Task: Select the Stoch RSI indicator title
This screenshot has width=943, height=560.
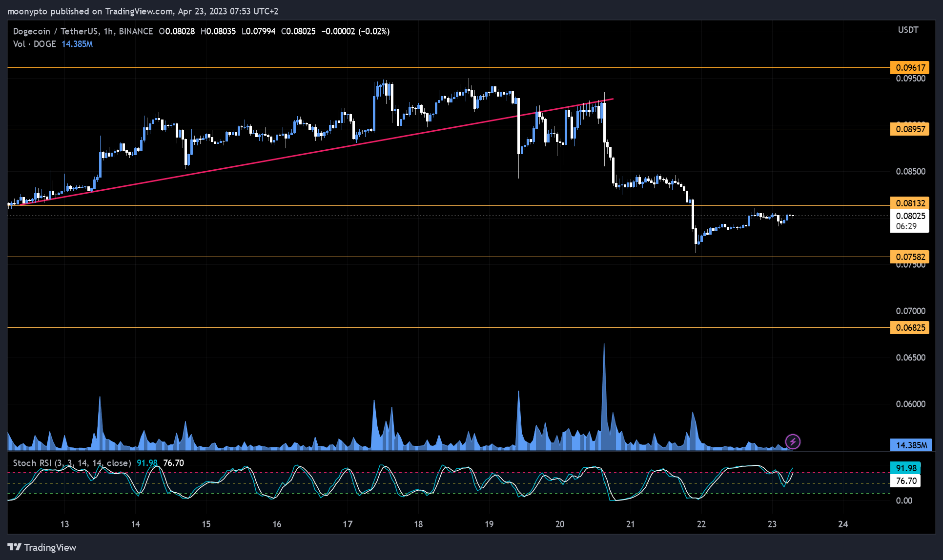Action: pyautogui.click(x=72, y=463)
